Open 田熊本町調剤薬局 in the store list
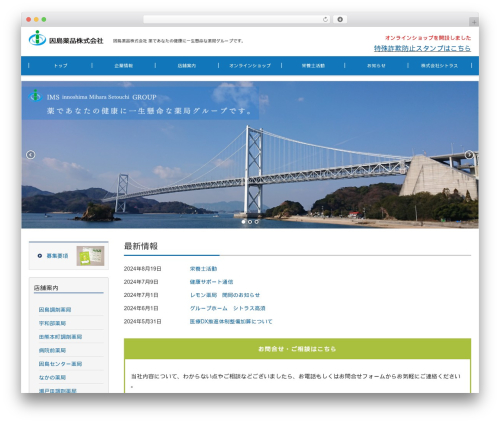 [x=60, y=337]
